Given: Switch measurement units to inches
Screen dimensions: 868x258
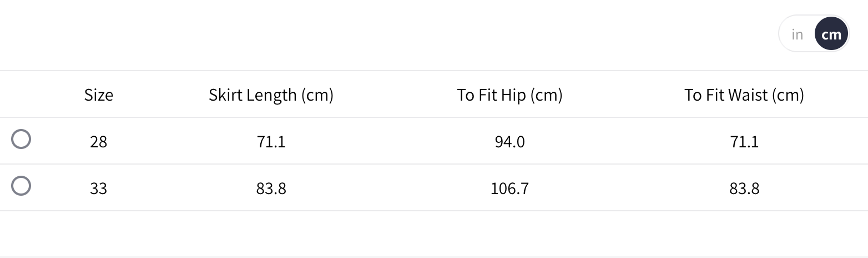Looking at the screenshot, I should (797, 34).
